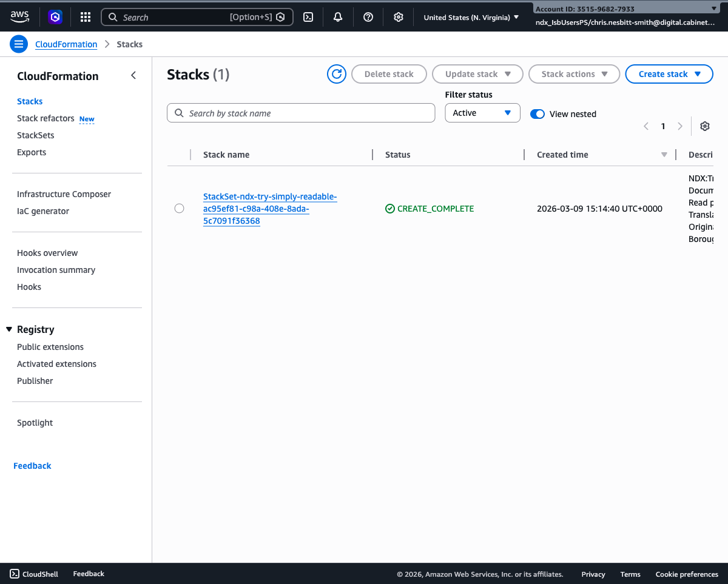Refresh the stacks list

[337, 73]
